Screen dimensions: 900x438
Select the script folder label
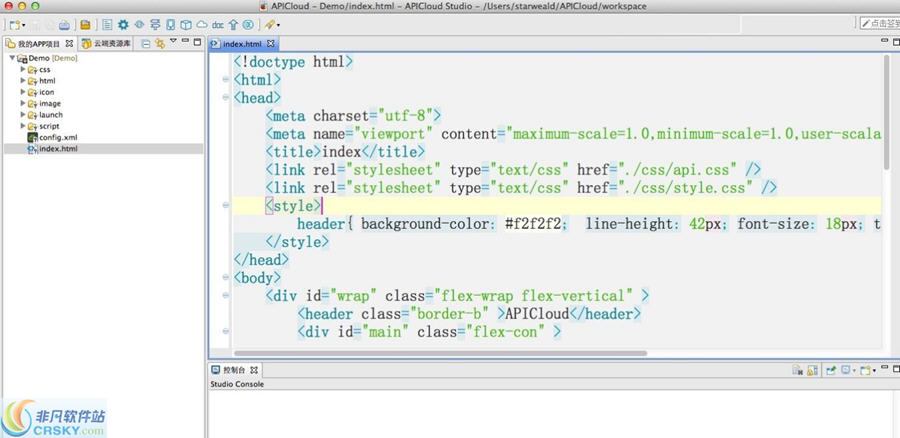[x=49, y=126]
